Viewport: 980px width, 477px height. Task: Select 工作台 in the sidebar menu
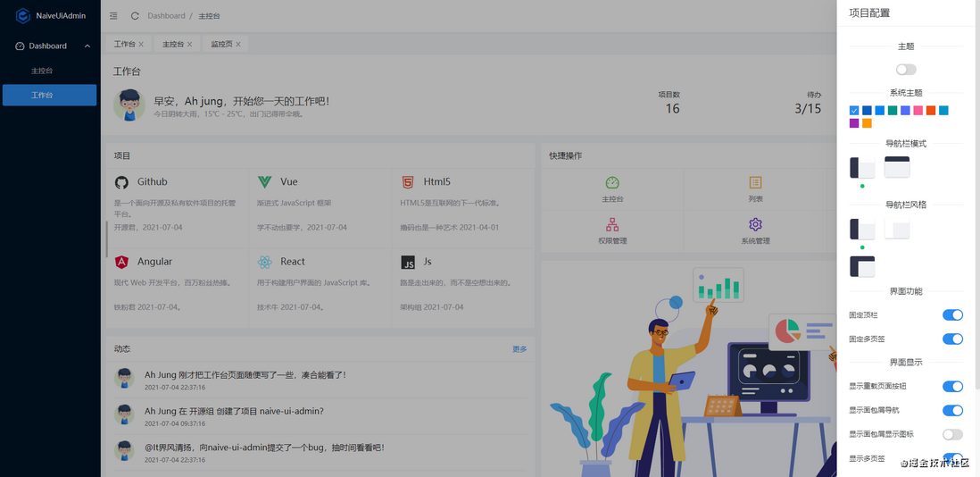49,95
